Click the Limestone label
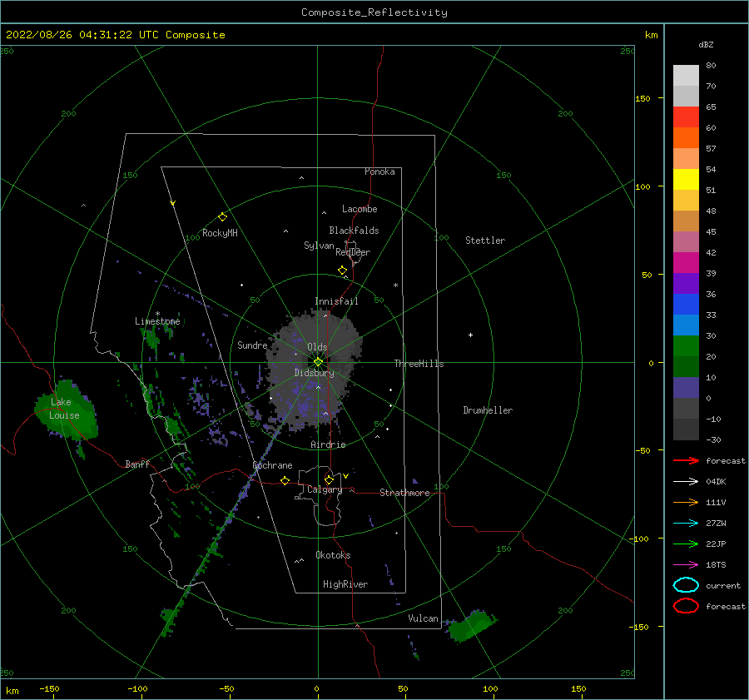This screenshot has width=749, height=700. 157,321
